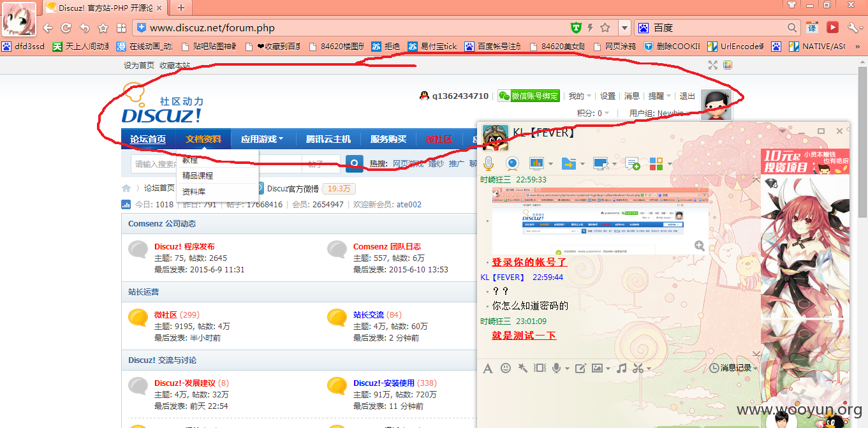Viewport: 868px width, 428px height.
Task: Click the 微信账号绑定 green button
Action: pos(529,96)
